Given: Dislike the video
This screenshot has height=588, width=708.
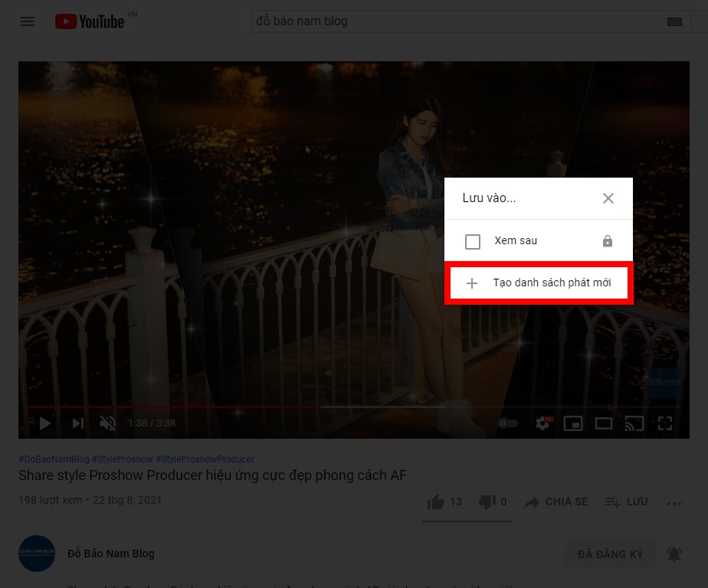Looking at the screenshot, I should [493, 501].
